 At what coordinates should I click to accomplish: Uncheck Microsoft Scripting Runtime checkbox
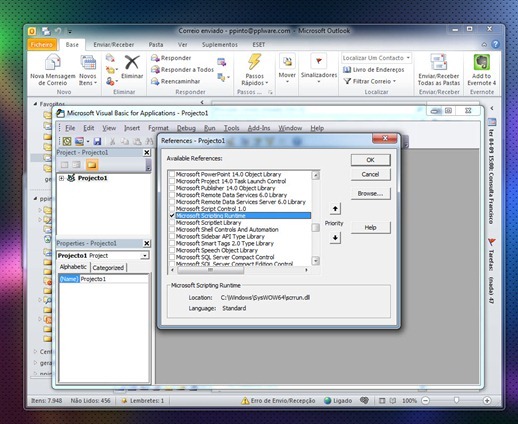pyautogui.click(x=172, y=216)
